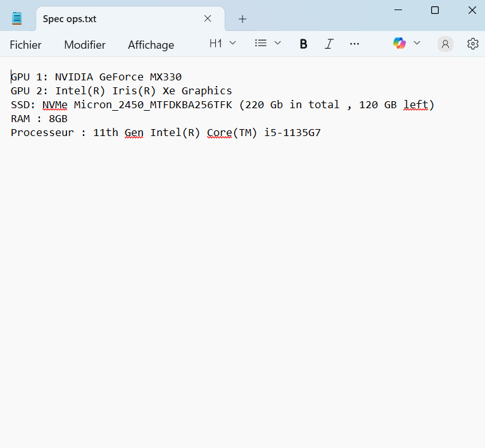Click the text '220 Gb in total'

pyautogui.click(x=293, y=105)
